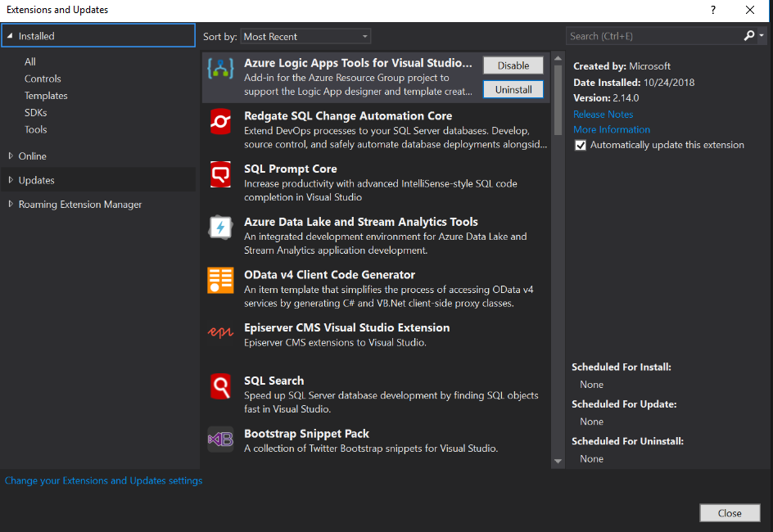Click the Date Installed: 10/24/2018 text
The width and height of the screenshot is (773, 532).
click(x=634, y=83)
